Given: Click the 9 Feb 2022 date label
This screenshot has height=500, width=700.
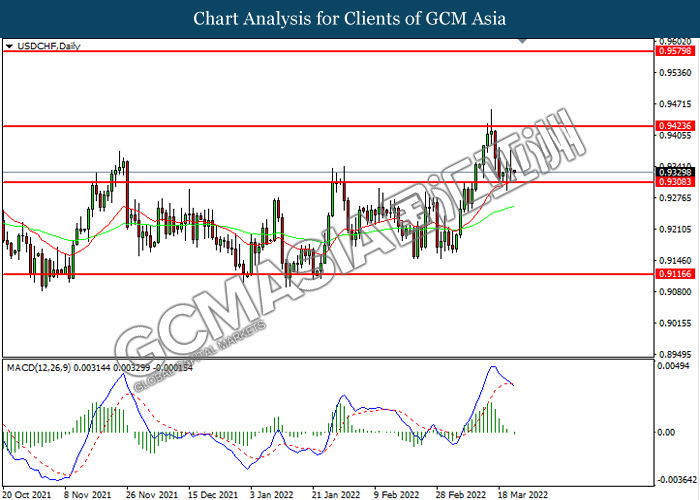Looking at the screenshot, I should click(397, 495).
